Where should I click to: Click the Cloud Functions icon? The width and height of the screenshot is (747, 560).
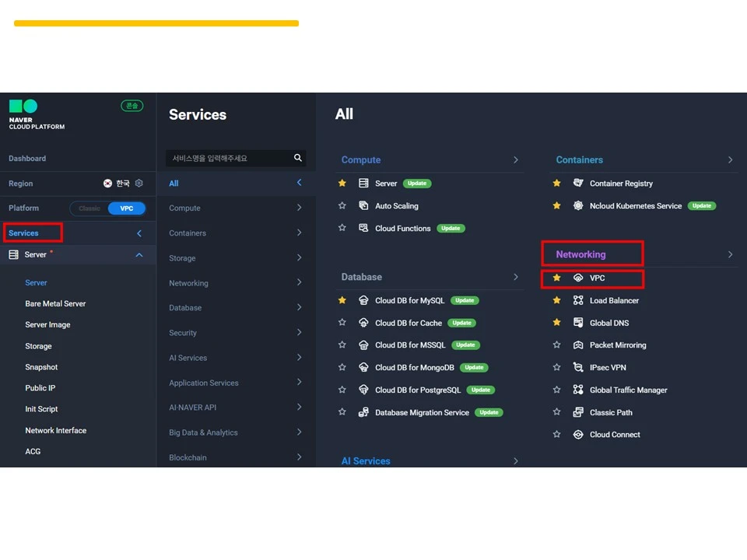click(363, 228)
